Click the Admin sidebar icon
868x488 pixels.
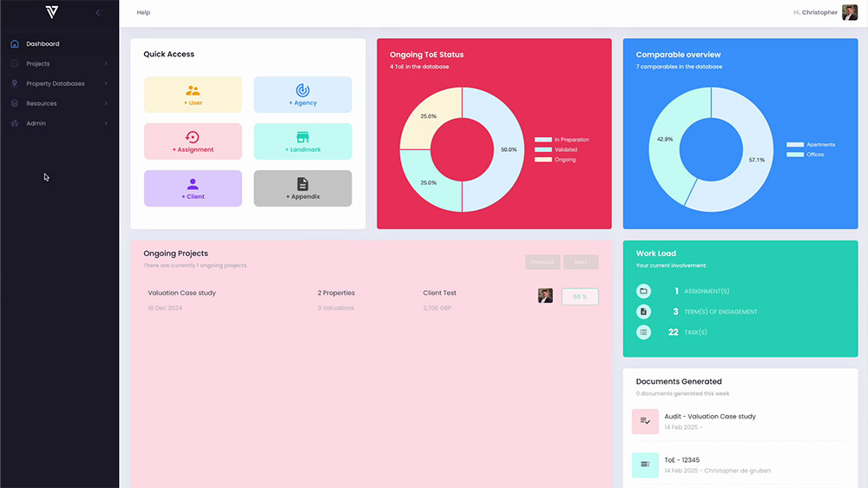pyautogui.click(x=15, y=123)
